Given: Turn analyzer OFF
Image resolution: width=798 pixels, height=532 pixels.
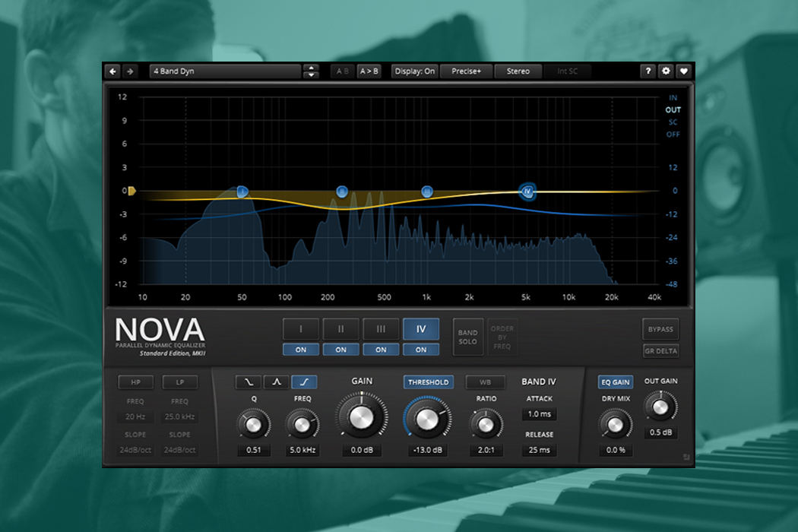Looking at the screenshot, I should (x=673, y=135).
